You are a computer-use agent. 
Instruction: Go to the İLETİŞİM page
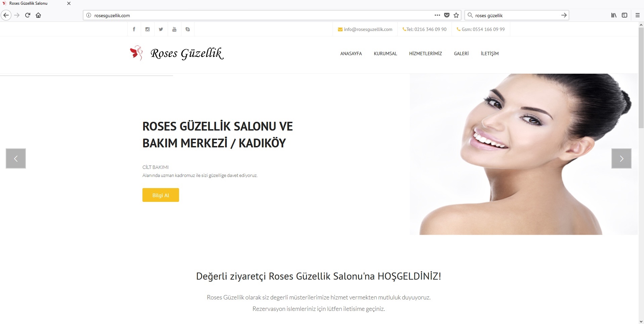coord(489,53)
